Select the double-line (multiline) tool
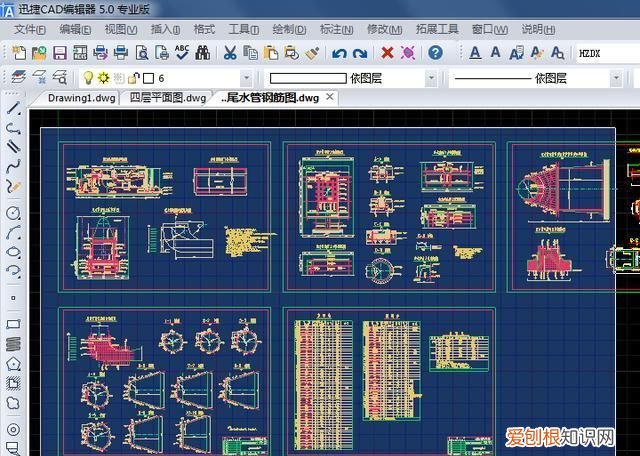 [x=13, y=147]
